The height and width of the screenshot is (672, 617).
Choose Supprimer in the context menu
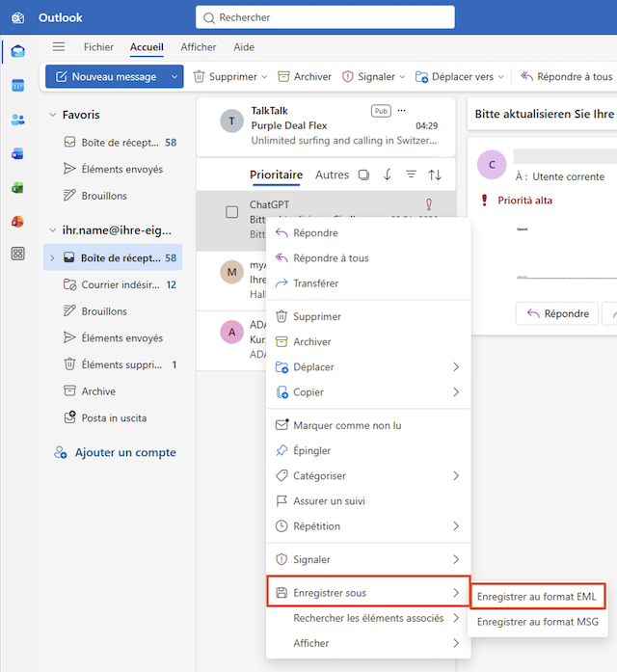[368, 316]
